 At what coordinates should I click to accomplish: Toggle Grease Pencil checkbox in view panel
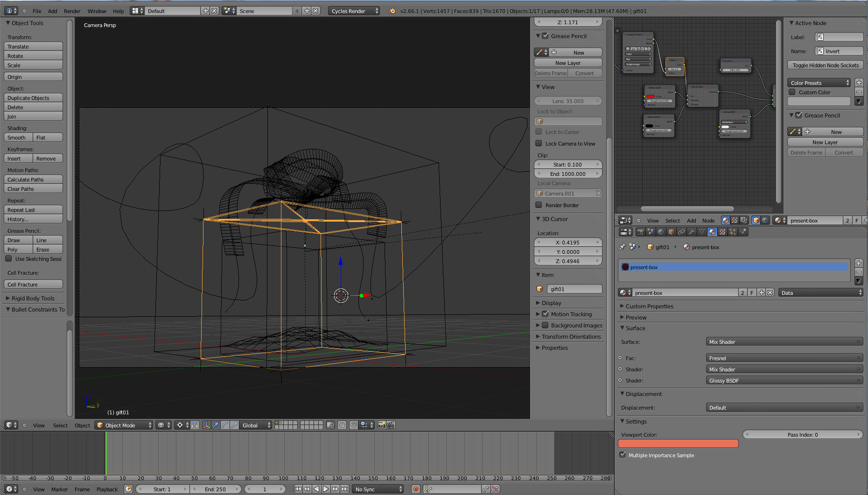(545, 36)
